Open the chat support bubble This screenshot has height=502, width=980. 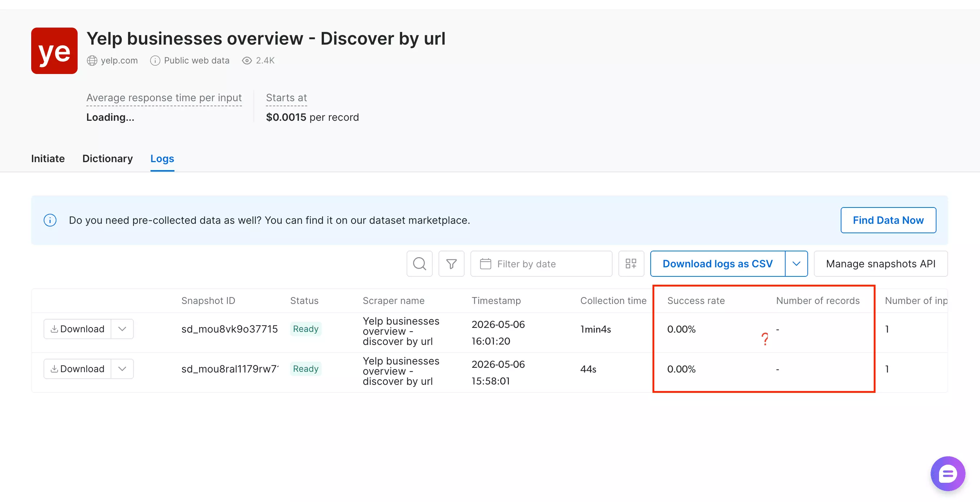coord(948,474)
